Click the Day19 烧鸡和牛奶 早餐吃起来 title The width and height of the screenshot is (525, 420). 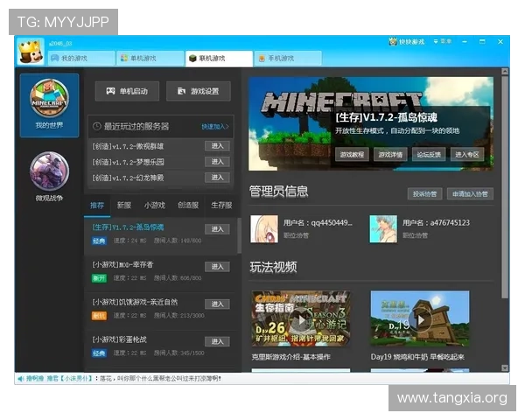(x=417, y=357)
